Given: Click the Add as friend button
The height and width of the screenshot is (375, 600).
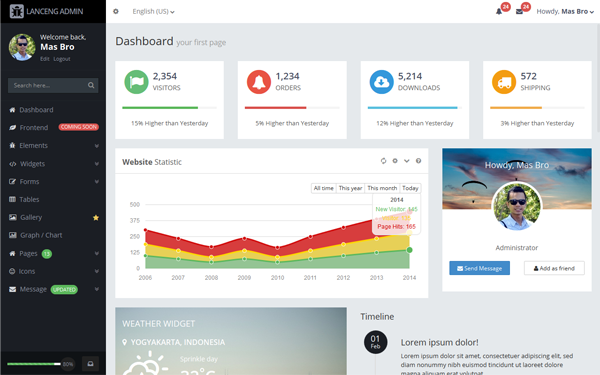Looking at the screenshot, I should (x=554, y=268).
